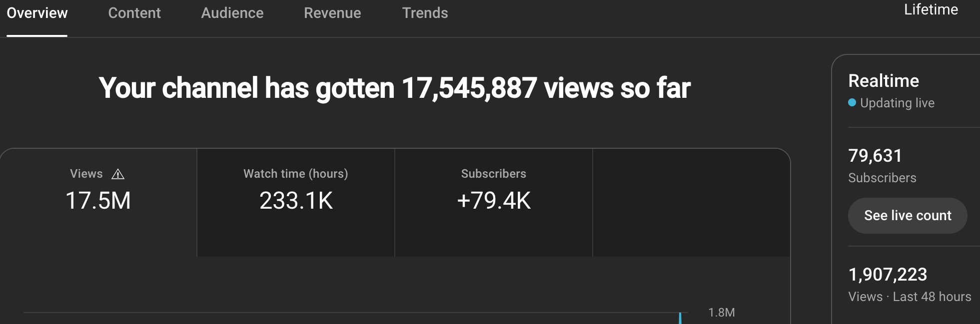This screenshot has height=324, width=980.
Task: Open the Trends tab
Action: click(425, 13)
